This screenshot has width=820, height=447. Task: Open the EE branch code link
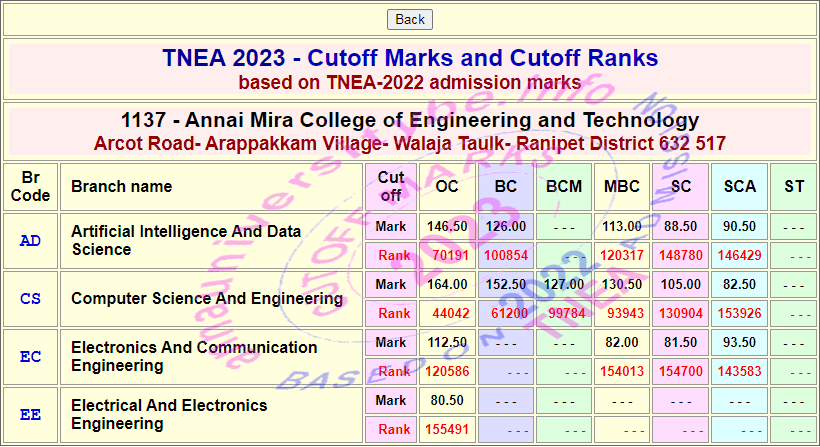(x=30, y=415)
